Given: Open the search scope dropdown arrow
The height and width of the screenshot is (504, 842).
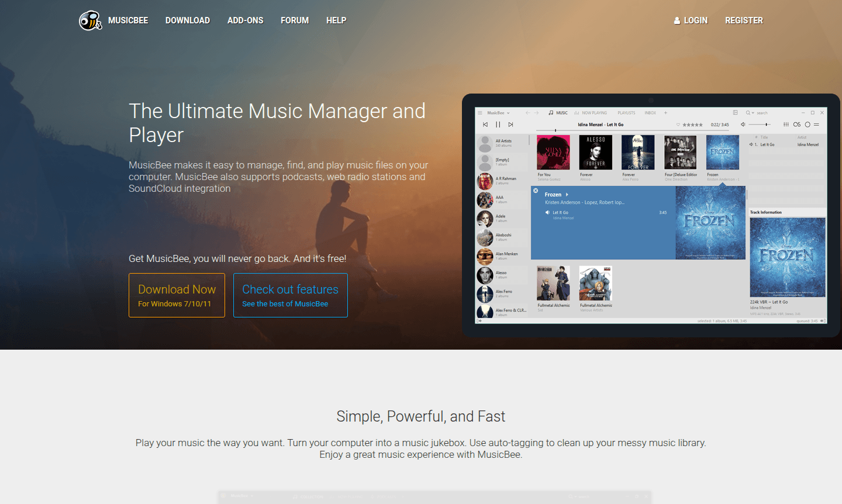Looking at the screenshot, I should [x=753, y=113].
